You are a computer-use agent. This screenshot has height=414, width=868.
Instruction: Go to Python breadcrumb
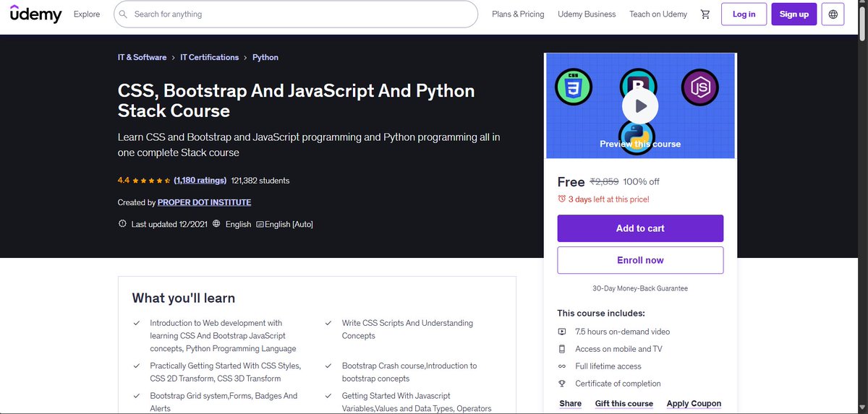[265, 57]
